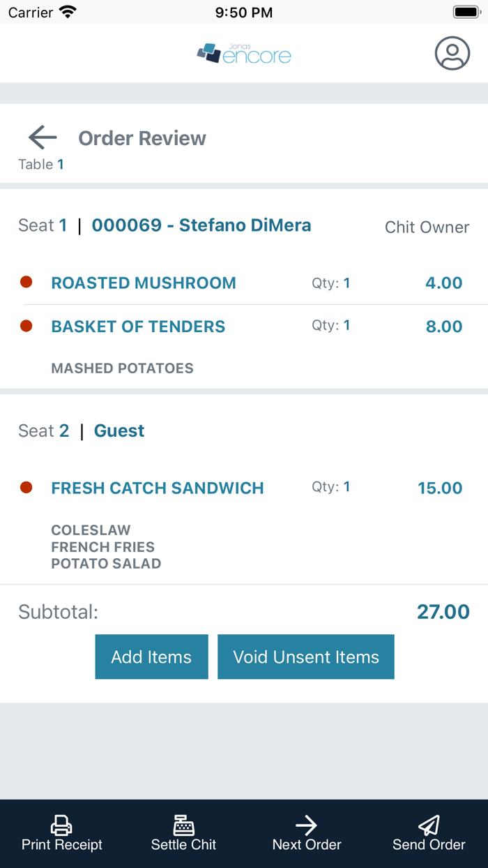Tap the Jonas Encore logo
This screenshot has height=868, width=488.
pyautogui.click(x=244, y=54)
